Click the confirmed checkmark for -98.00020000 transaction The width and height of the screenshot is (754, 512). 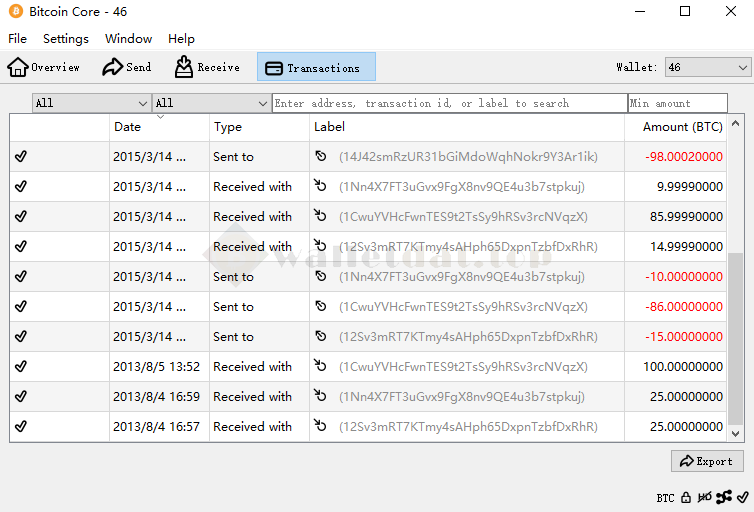point(21,157)
